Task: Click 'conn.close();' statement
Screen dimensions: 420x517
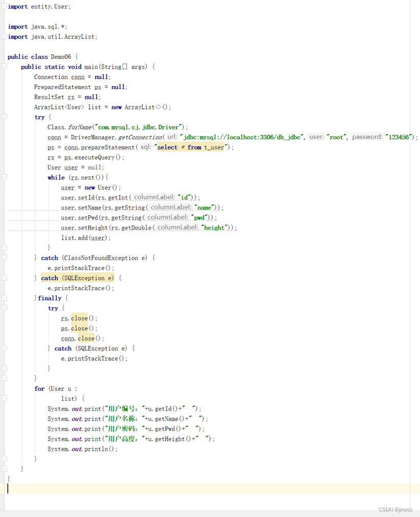Action: pos(82,338)
